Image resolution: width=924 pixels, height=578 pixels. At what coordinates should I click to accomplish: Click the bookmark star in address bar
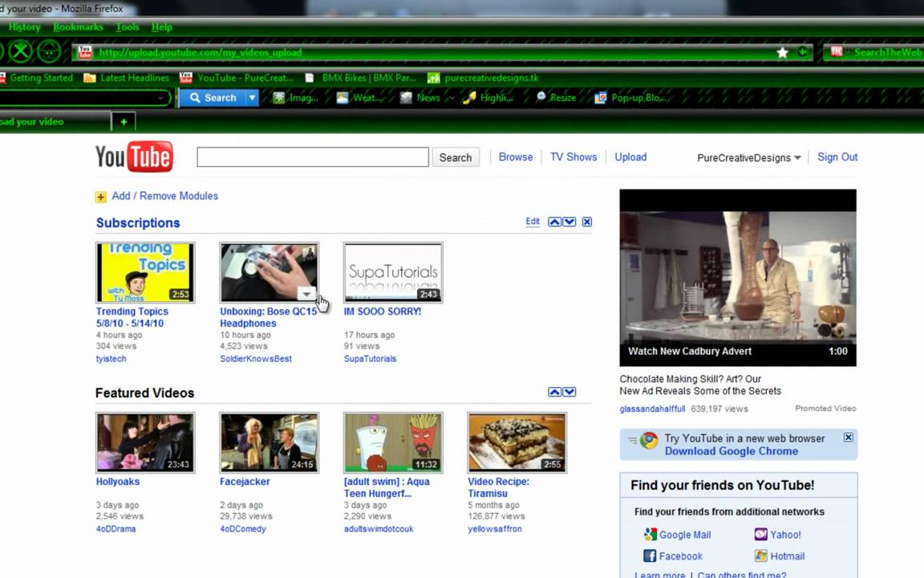pos(782,52)
